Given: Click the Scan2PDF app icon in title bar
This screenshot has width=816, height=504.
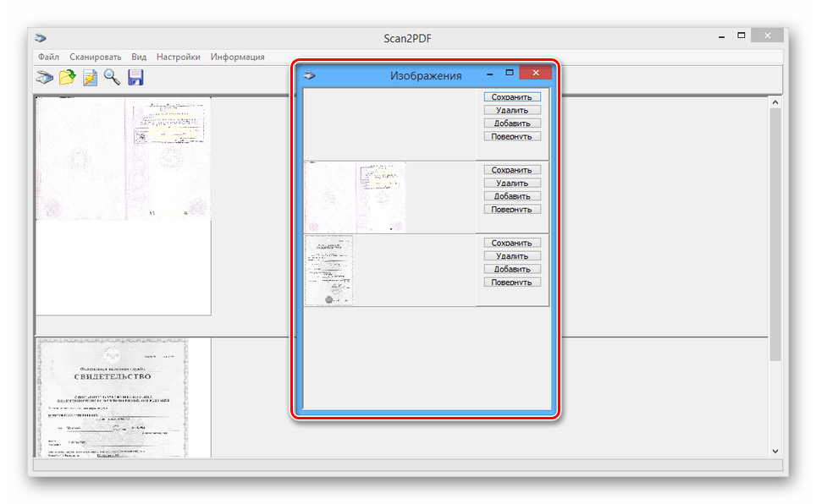Looking at the screenshot, I should (41, 37).
